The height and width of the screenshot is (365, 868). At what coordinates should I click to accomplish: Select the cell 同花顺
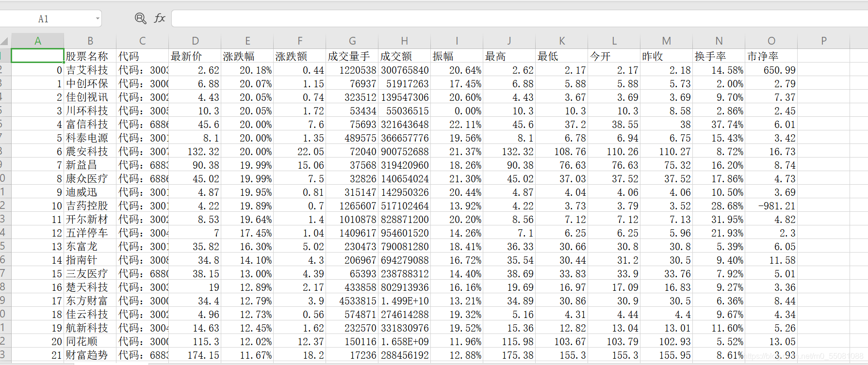point(90,341)
